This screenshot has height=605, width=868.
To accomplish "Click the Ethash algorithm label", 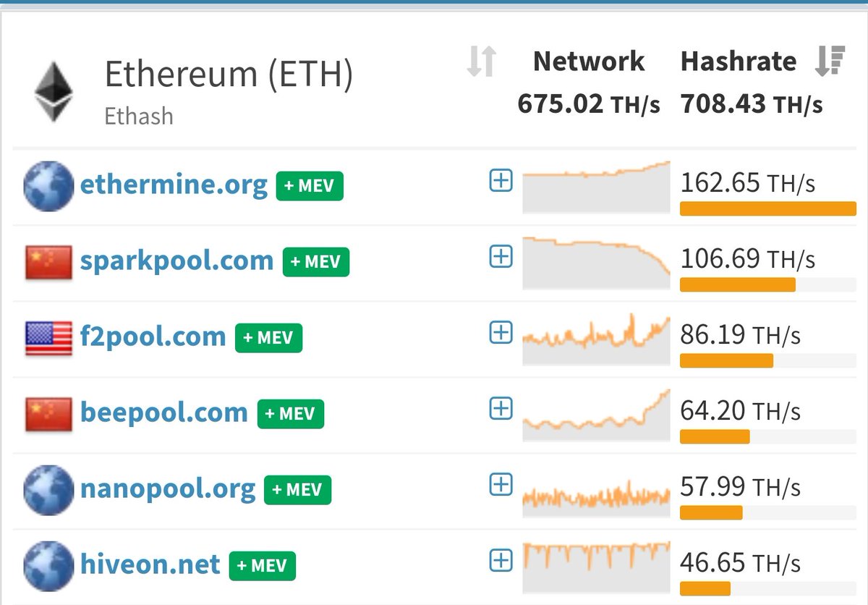I will pyautogui.click(x=139, y=116).
